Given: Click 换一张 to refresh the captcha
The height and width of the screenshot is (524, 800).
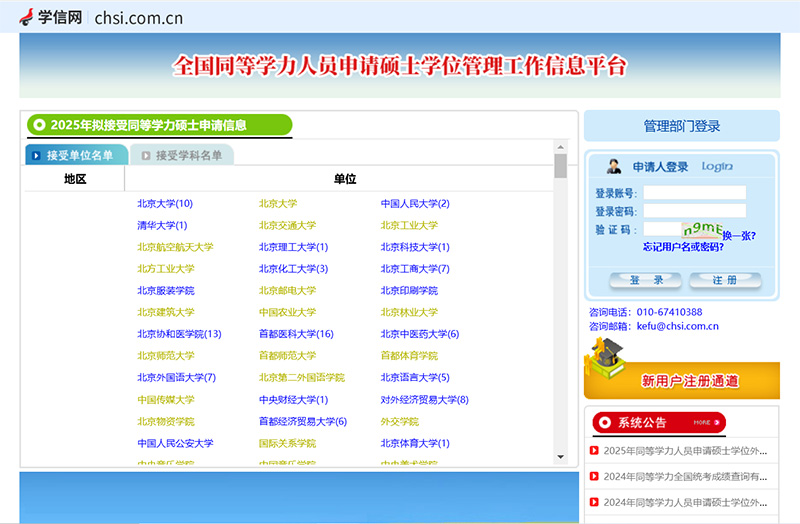Looking at the screenshot, I should (x=738, y=236).
